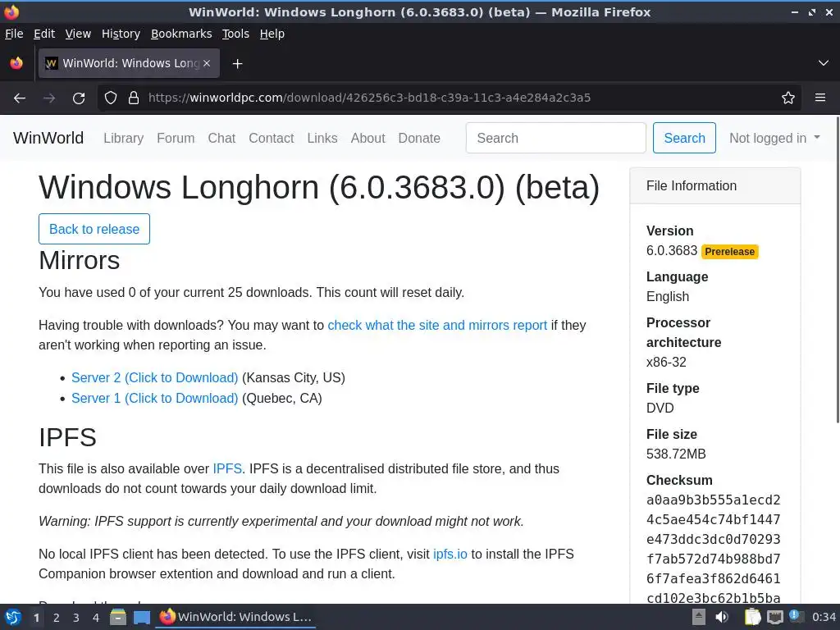
Task: Click the Windows Longhorn page heading
Action: tap(319, 187)
